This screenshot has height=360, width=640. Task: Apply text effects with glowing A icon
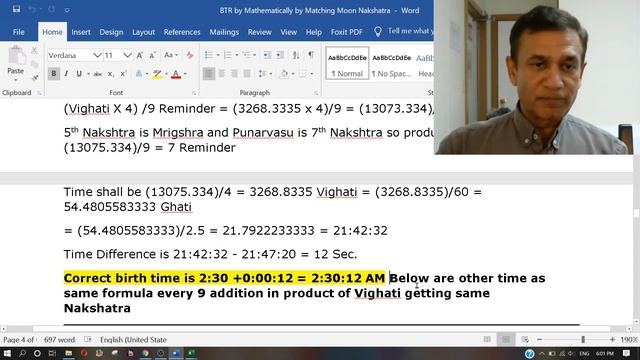tap(139, 74)
